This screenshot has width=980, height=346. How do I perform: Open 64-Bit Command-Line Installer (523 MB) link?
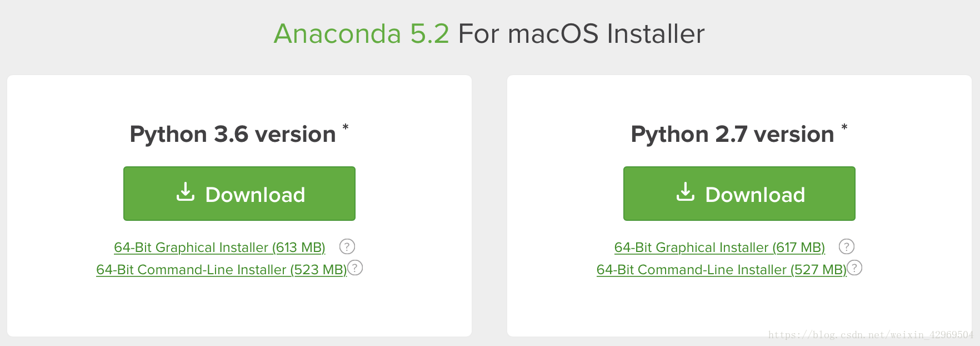221,270
